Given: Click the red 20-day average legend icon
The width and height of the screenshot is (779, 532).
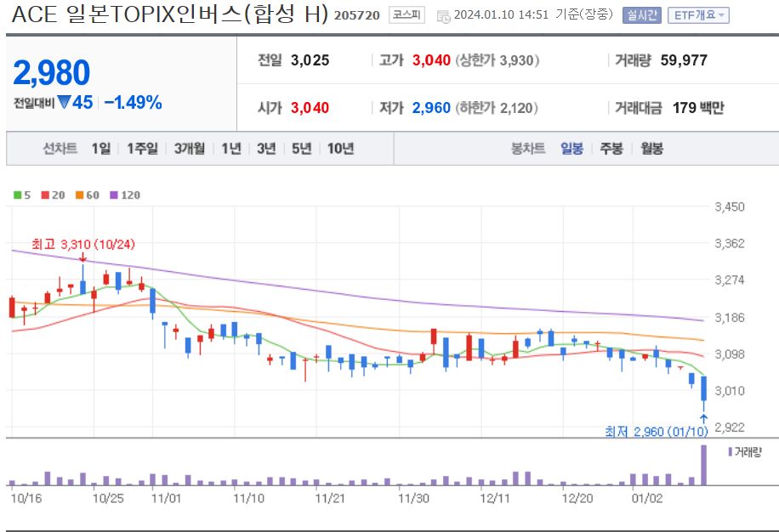Looking at the screenshot, I should [45, 195].
